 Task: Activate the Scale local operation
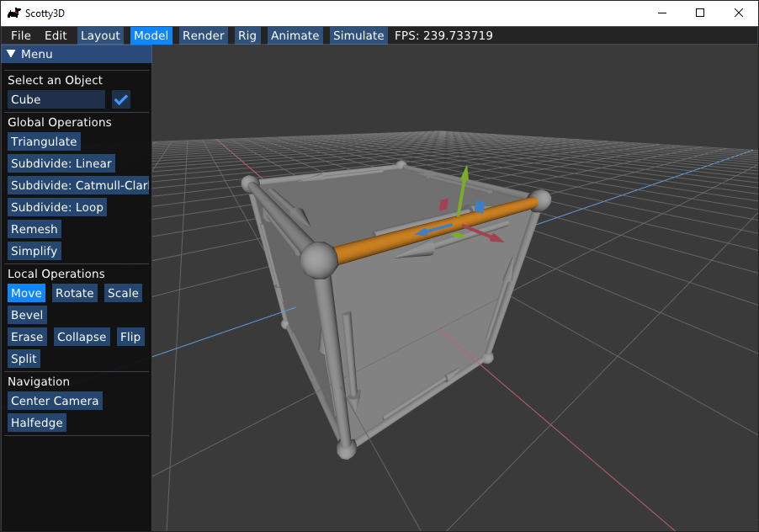coord(123,293)
